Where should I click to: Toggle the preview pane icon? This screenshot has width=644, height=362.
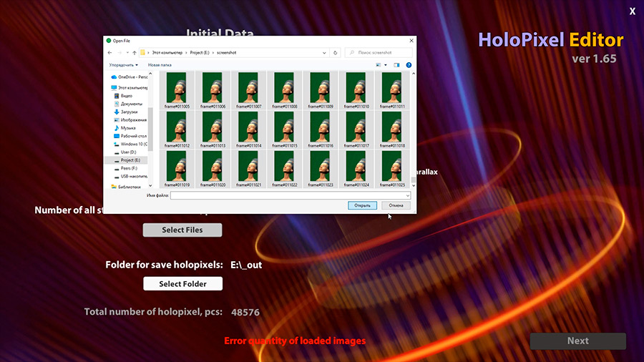(397, 64)
